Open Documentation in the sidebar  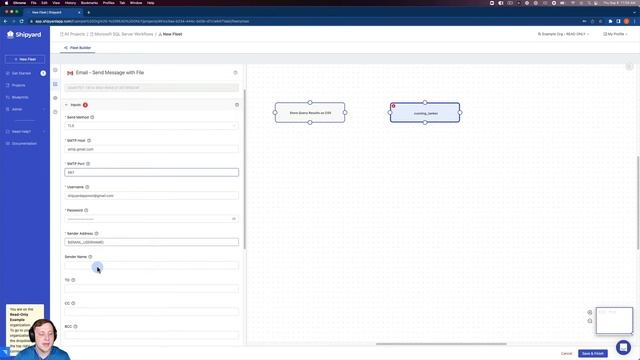coord(24,144)
